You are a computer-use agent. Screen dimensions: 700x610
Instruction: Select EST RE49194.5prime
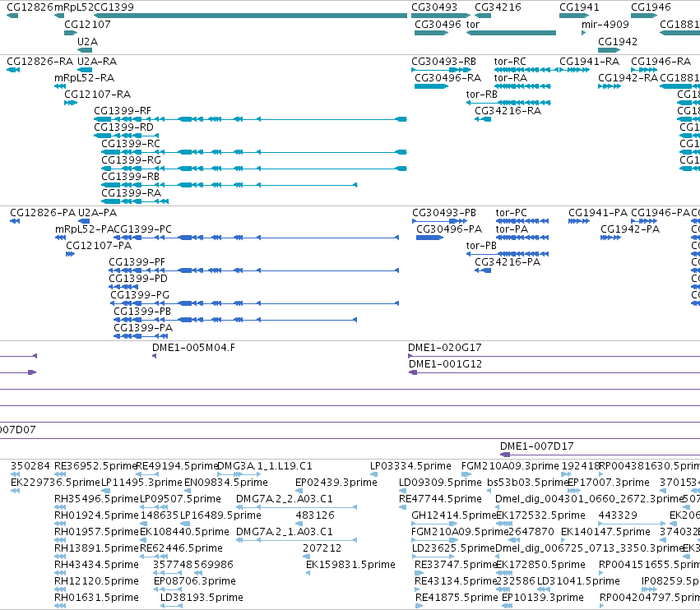147,474
